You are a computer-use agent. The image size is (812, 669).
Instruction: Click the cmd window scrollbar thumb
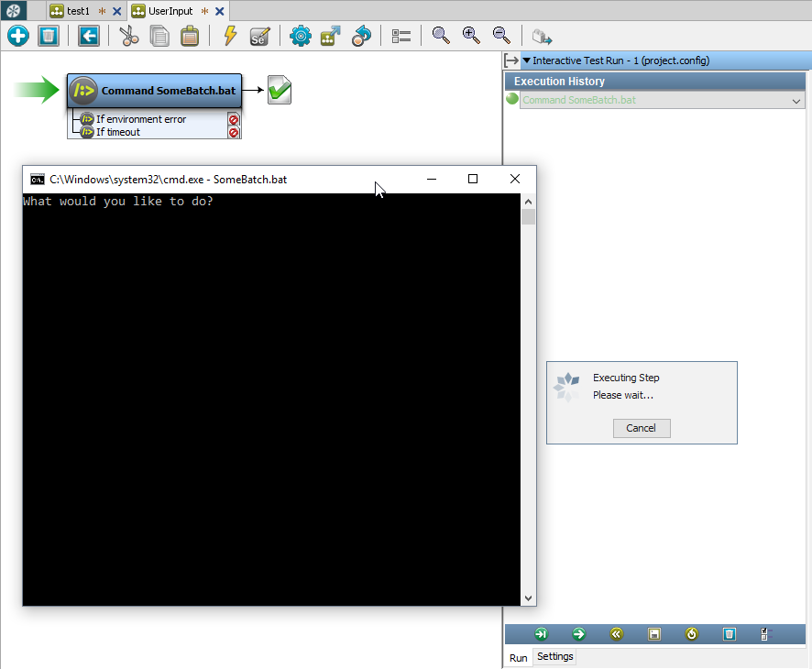pyautogui.click(x=528, y=217)
